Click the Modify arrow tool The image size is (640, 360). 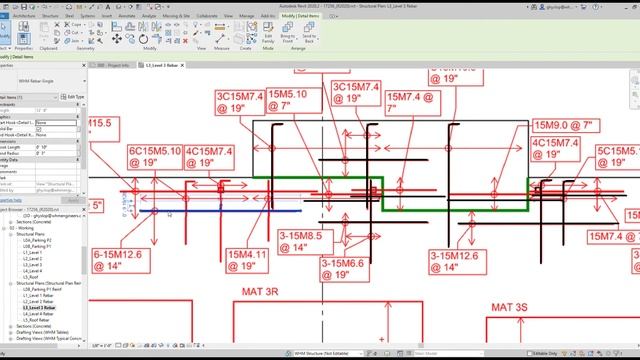click(4, 32)
